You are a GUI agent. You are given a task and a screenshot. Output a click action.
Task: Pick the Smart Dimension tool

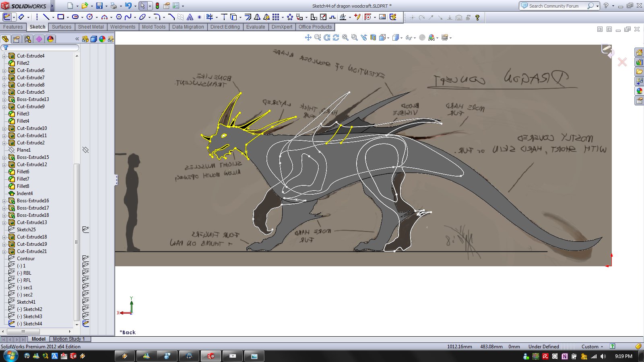pyautogui.click(x=21, y=17)
